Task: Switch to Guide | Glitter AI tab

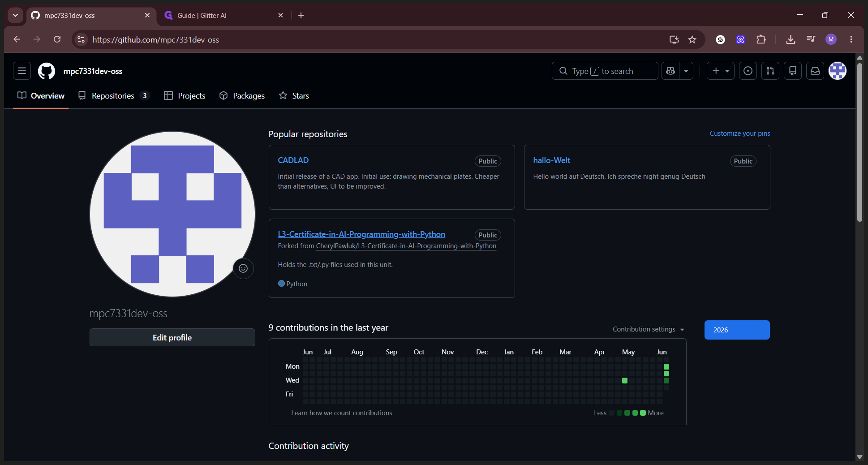Action: (224, 15)
